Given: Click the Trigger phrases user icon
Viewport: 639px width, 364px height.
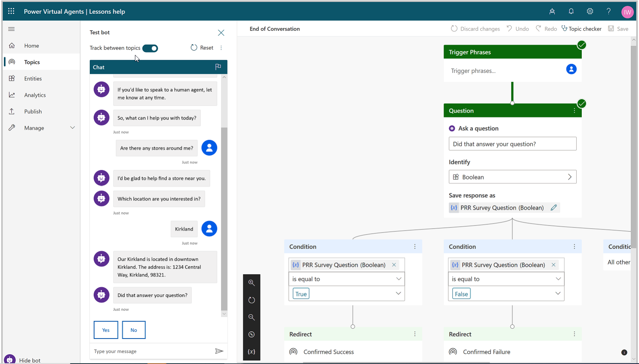Looking at the screenshot, I should tap(571, 69).
